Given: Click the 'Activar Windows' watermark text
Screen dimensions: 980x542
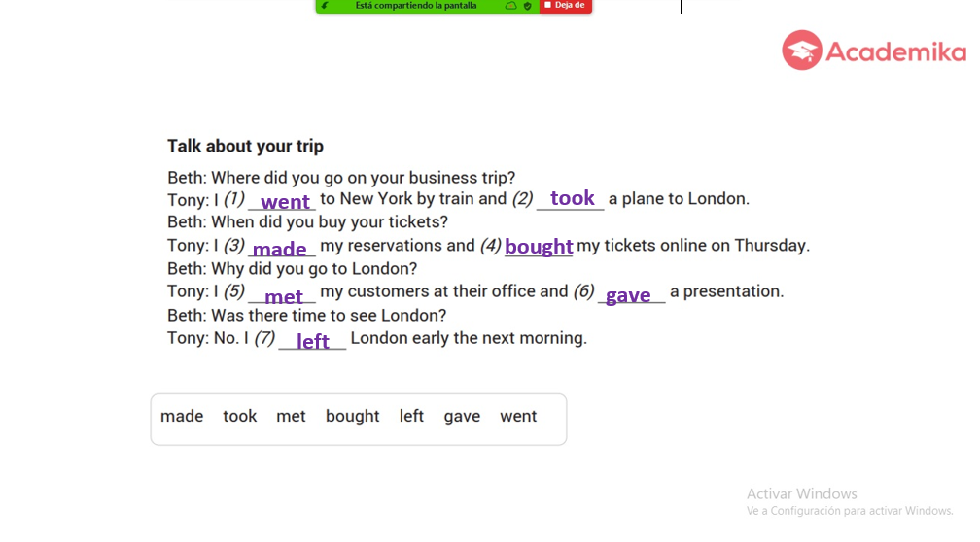Looking at the screenshot, I should click(802, 493).
